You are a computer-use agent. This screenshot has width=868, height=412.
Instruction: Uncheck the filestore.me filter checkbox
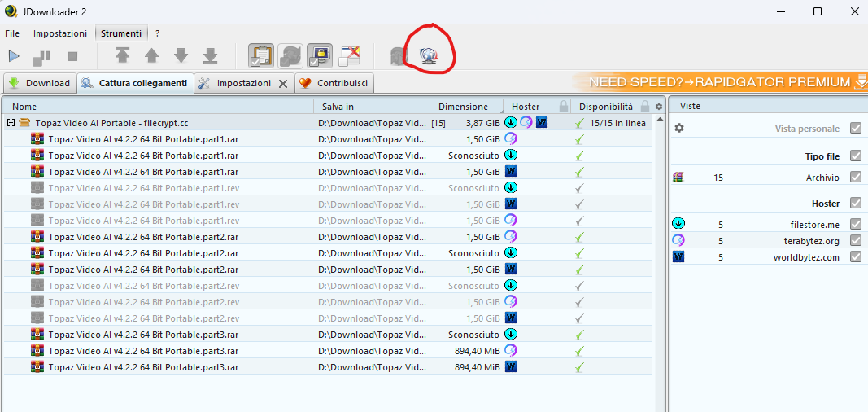click(856, 224)
